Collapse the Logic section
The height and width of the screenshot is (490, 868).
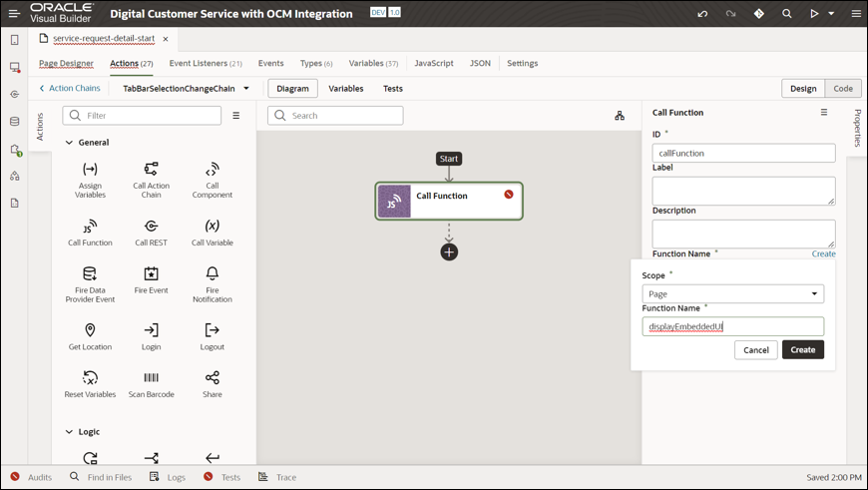pyautogui.click(x=69, y=432)
